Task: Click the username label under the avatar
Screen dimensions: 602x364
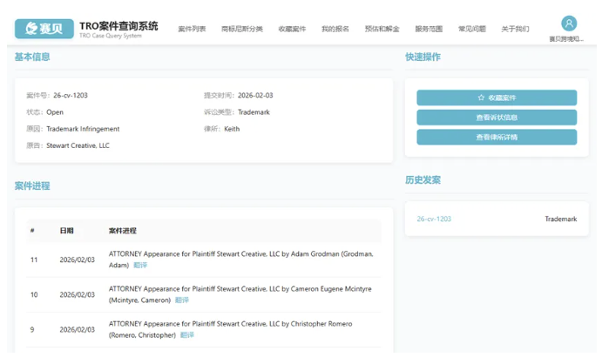Action: click(x=568, y=39)
